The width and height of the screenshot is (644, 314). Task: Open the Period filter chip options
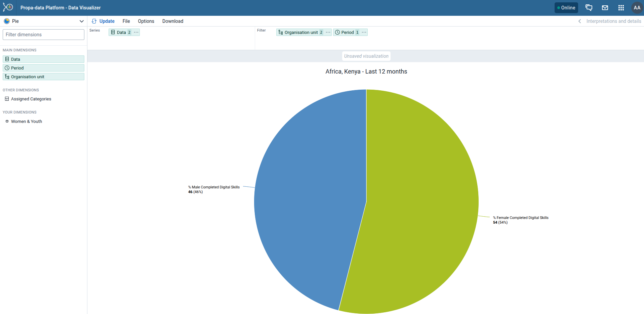(364, 32)
